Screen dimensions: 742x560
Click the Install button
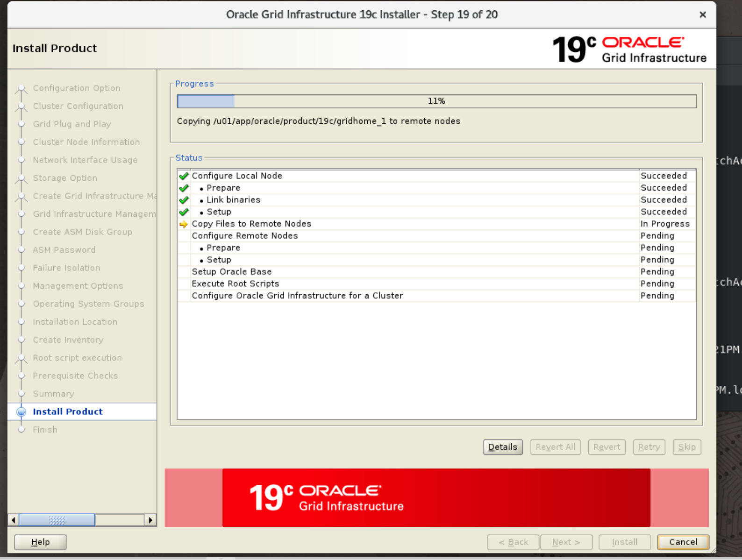tap(625, 542)
